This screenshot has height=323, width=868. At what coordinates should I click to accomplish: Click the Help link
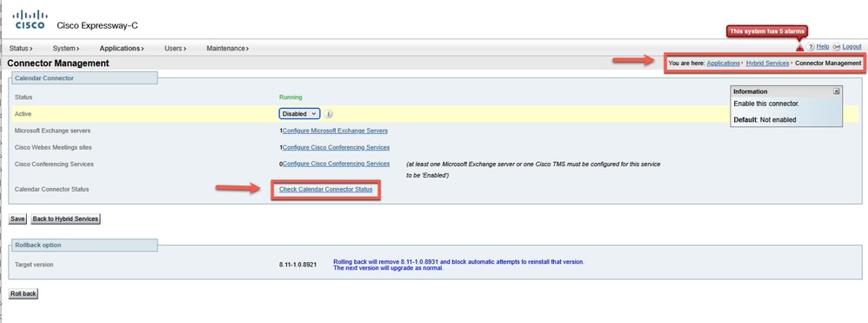click(x=823, y=47)
